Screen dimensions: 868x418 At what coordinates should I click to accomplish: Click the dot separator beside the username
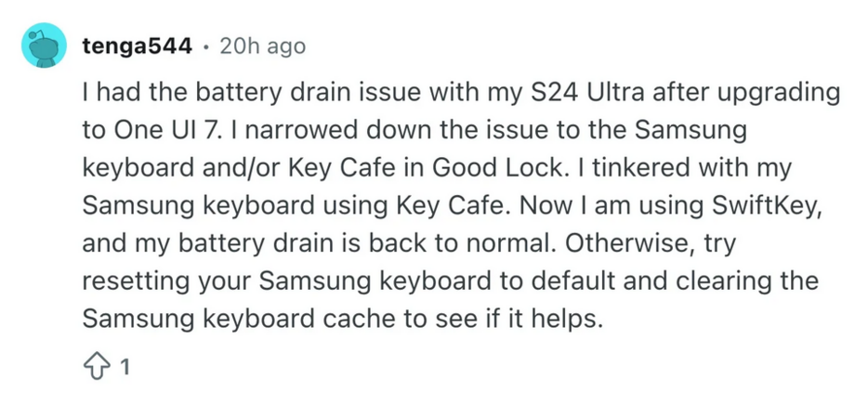(206, 46)
